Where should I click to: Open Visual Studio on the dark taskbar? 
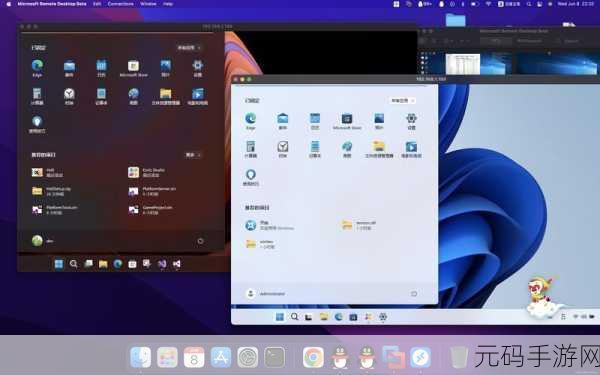162,264
